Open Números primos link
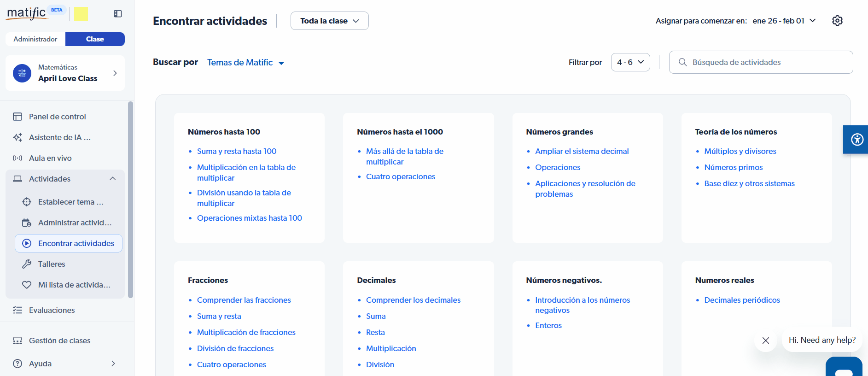The width and height of the screenshot is (868, 376). [x=734, y=167]
